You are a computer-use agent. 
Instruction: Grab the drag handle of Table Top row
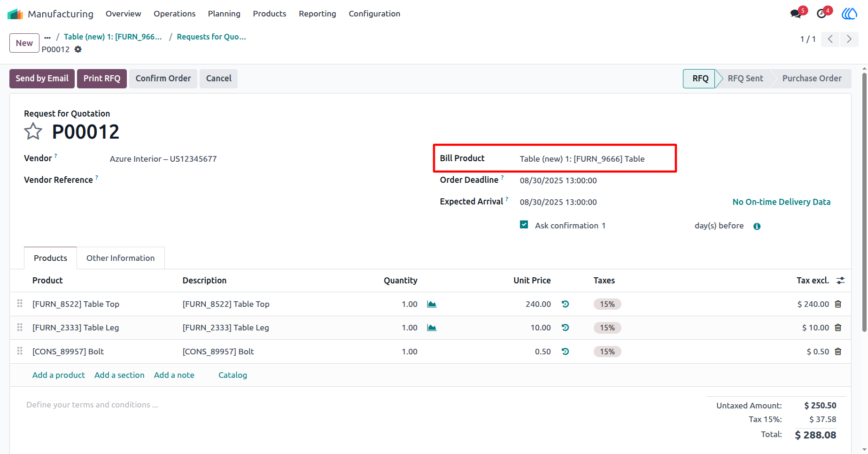[20, 304]
